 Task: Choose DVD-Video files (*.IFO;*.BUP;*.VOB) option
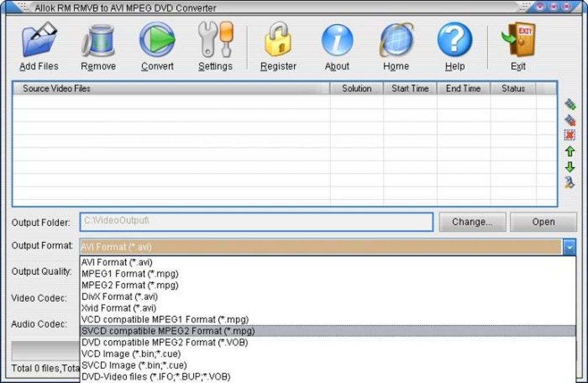coord(328,377)
